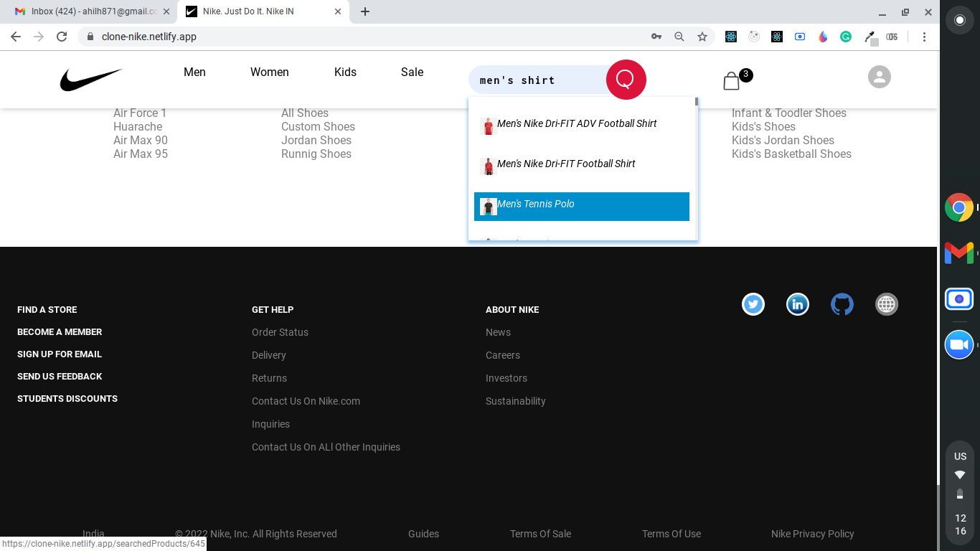The width and height of the screenshot is (980, 551).
Task: Open the Men menu
Action: pyautogui.click(x=194, y=72)
